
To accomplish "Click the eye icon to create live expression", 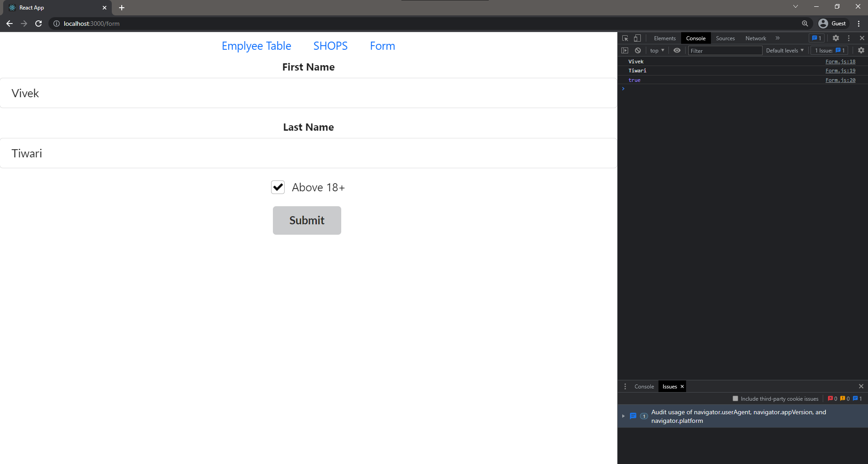I will (x=677, y=50).
